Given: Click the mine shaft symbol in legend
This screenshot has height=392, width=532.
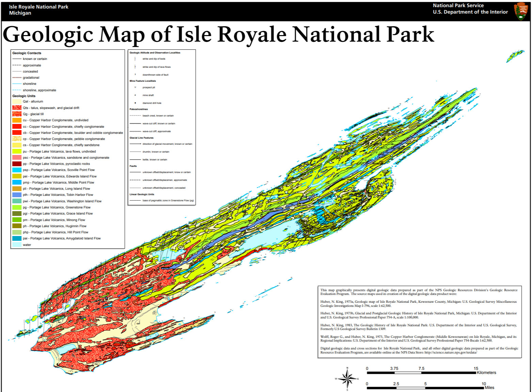Looking at the screenshot, I should pos(135,95).
